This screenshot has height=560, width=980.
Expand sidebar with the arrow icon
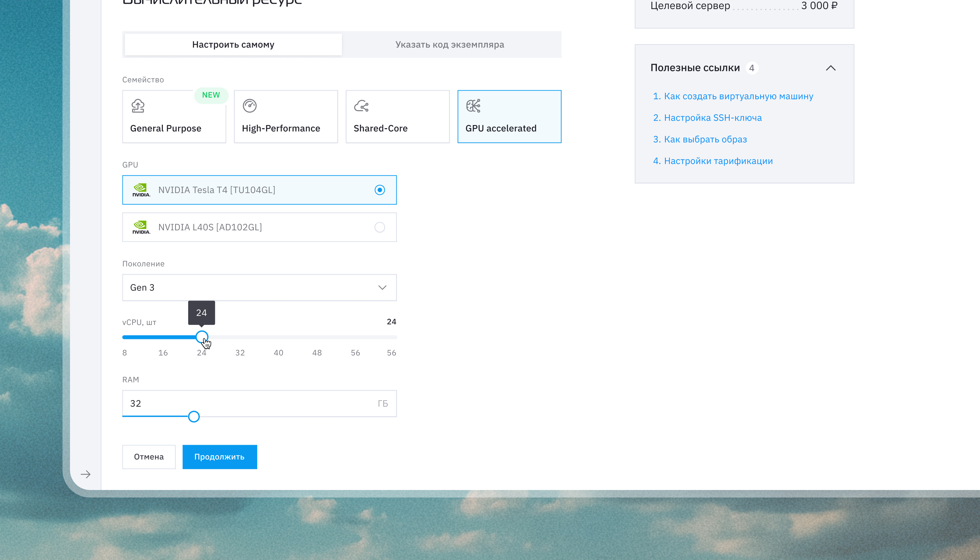(85, 474)
